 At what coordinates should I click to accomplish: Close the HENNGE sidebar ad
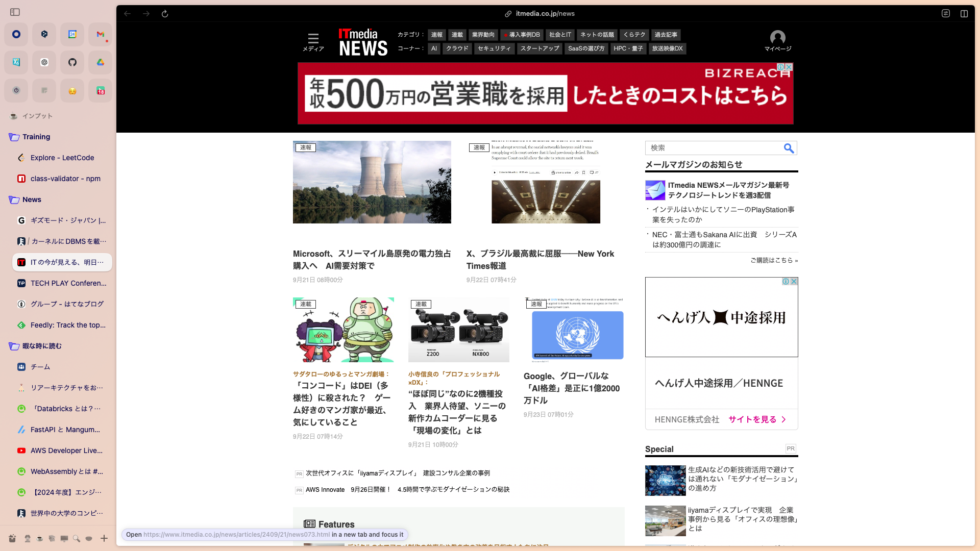[794, 281]
